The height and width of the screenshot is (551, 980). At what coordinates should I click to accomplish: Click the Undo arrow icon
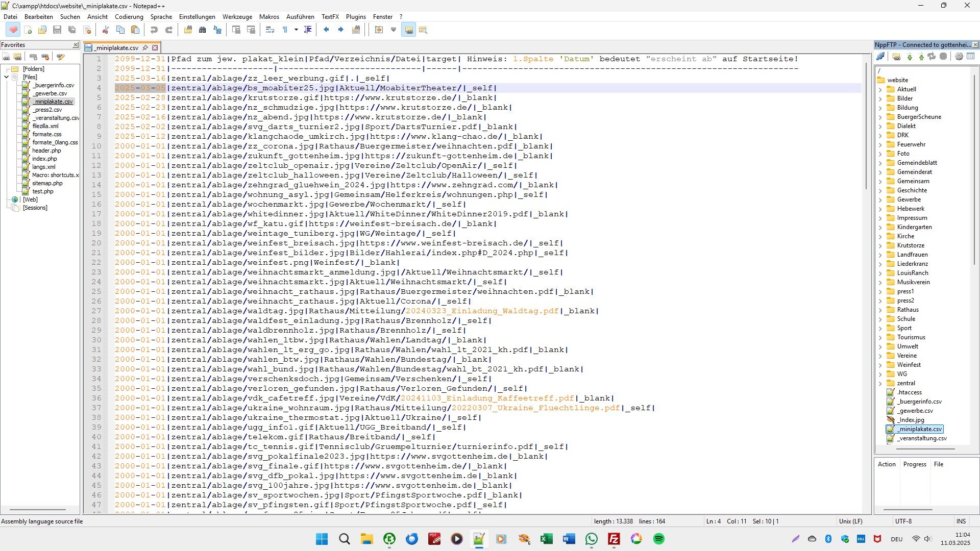[154, 30]
